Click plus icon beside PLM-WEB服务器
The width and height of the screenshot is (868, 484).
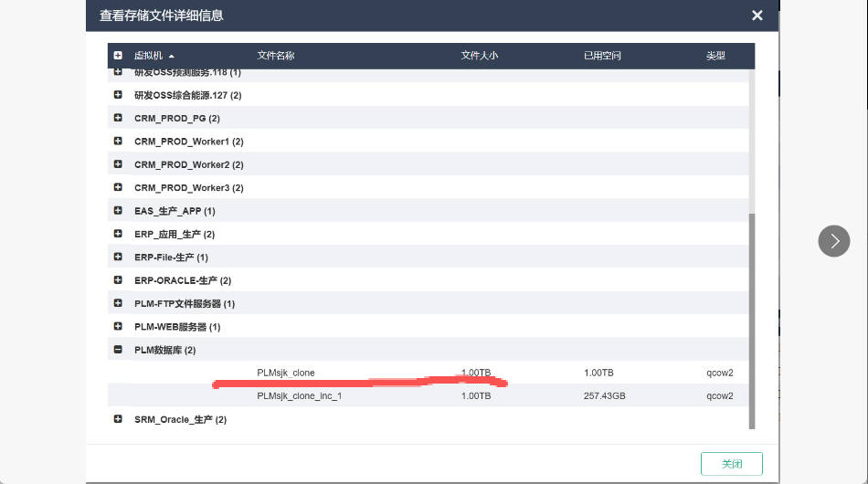point(118,326)
